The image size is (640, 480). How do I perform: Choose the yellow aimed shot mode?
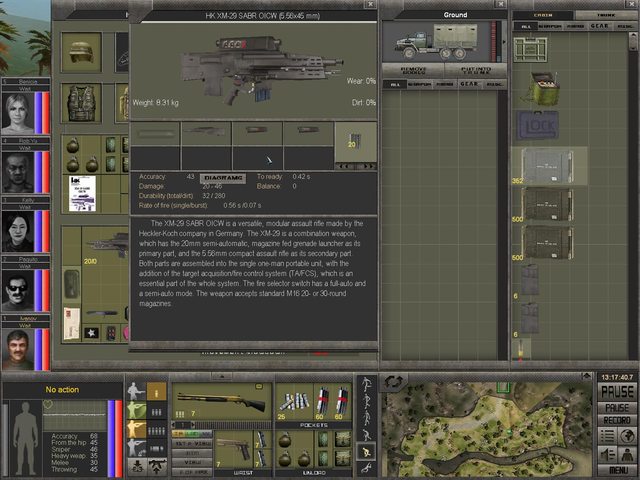(136, 429)
